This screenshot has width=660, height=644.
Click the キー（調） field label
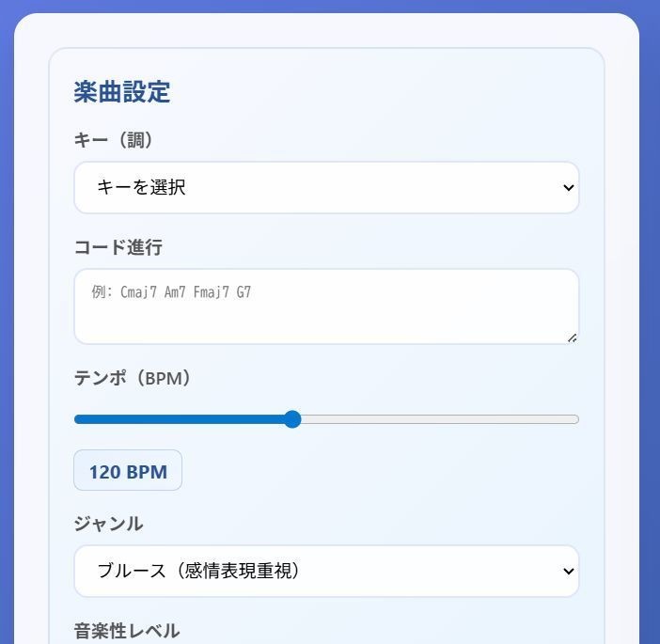114,140
